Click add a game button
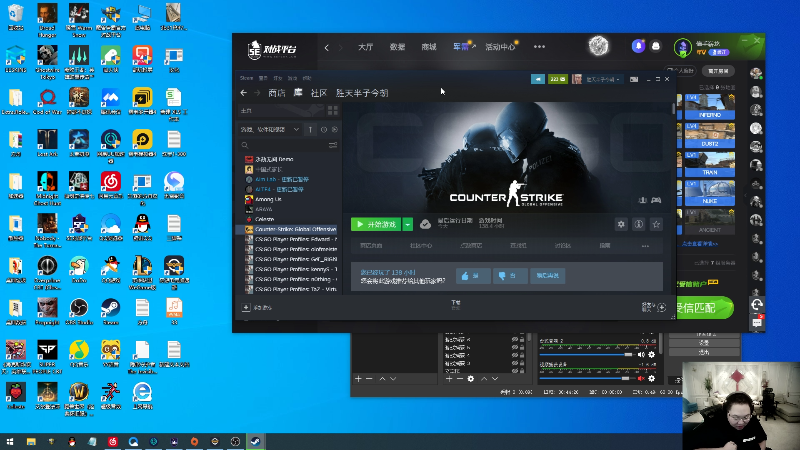Screen dimensions: 800x450 pos(257,308)
